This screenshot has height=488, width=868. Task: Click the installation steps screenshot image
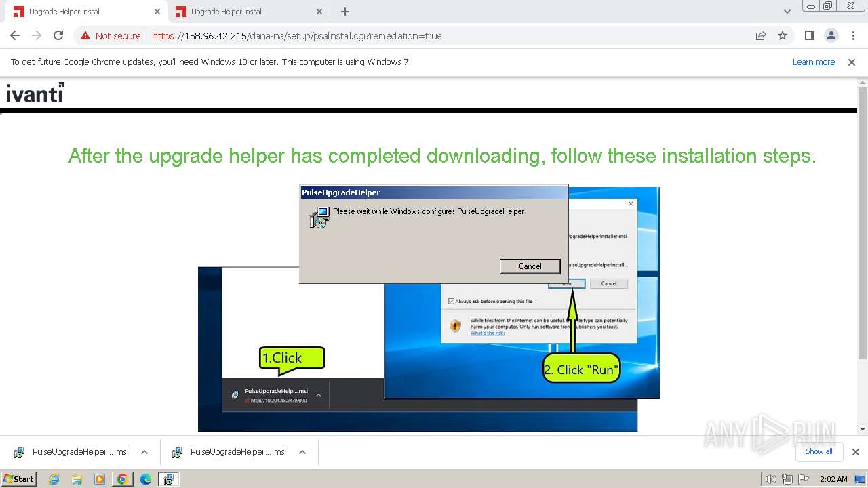click(429, 309)
